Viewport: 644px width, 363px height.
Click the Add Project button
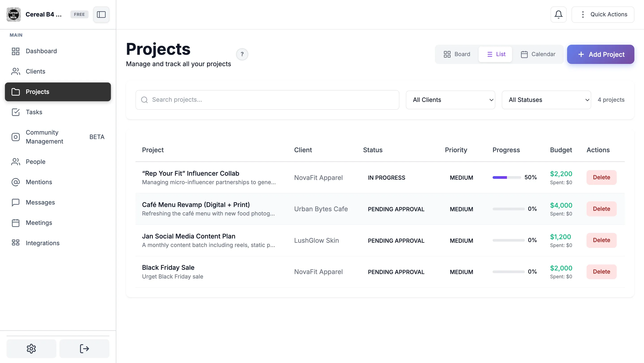(x=600, y=54)
